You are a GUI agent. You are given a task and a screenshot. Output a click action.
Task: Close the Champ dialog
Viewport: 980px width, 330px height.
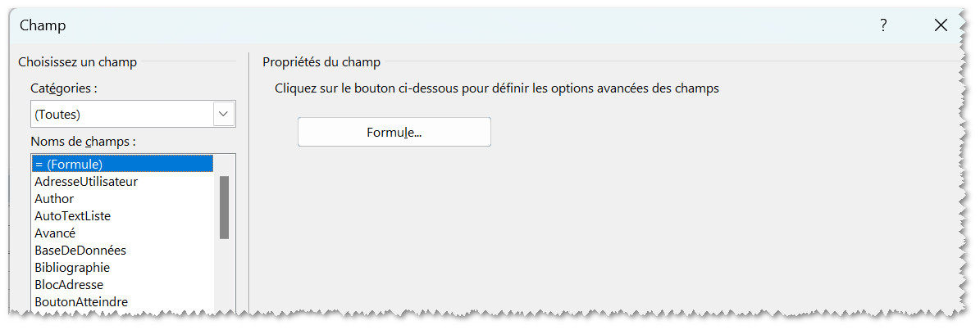(x=941, y=25)
